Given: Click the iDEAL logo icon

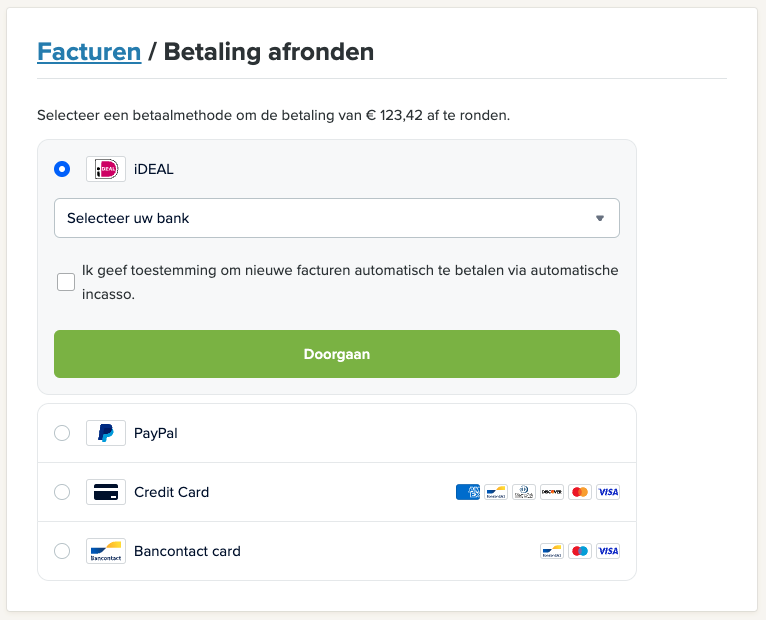Looking at the screenshot, I should tap(106, 169).
